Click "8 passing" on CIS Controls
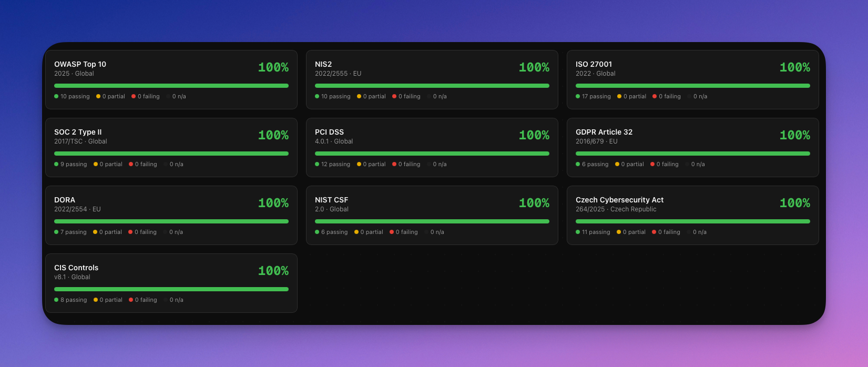 click(x=70, y=300)
